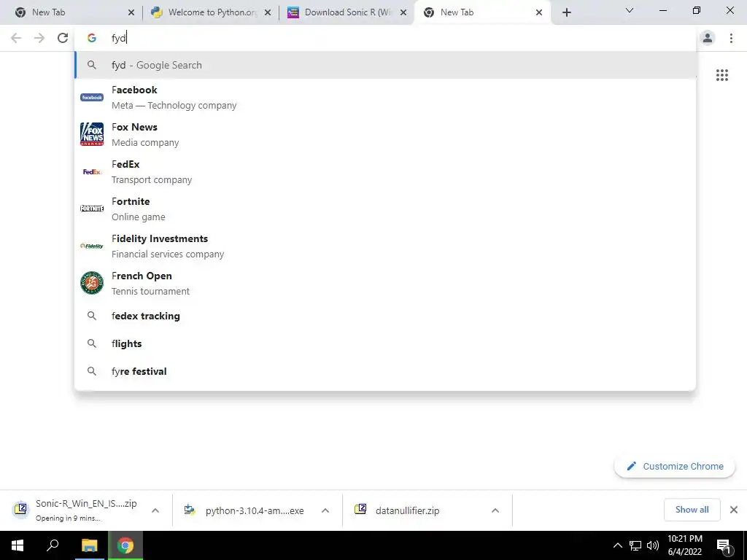Click magnifier icon beside fedex tracking

(92, 316)
